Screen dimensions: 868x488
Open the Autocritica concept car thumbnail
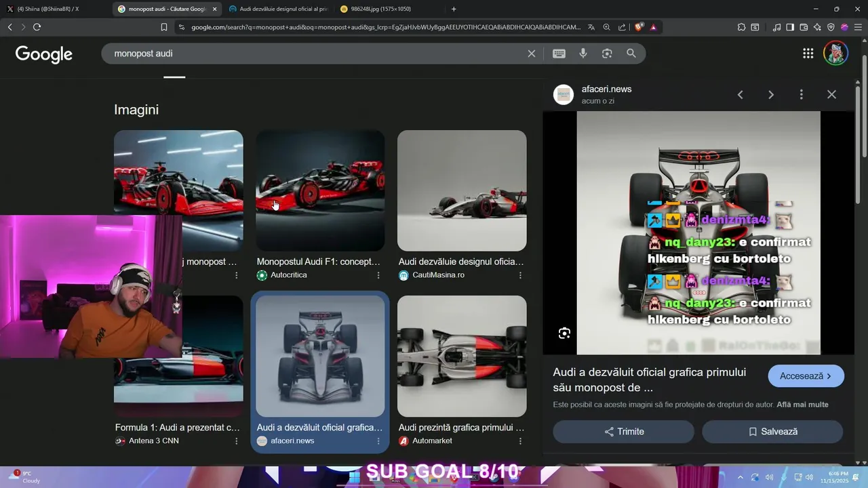coord(320,190)
